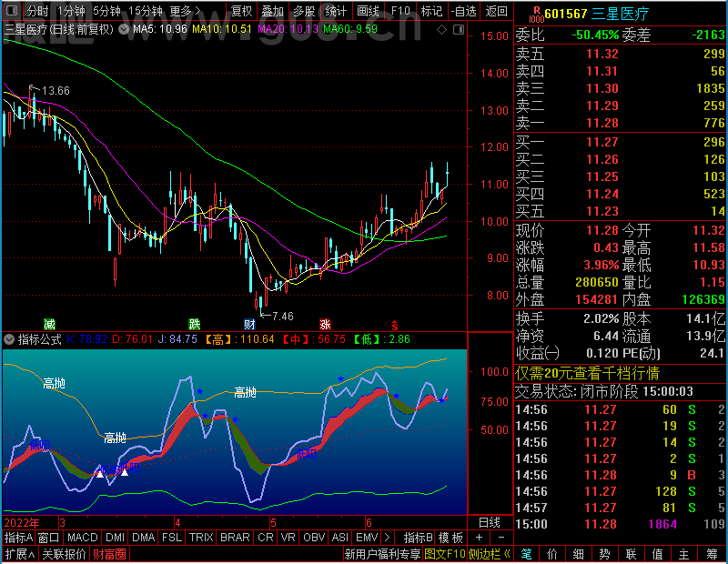This screenshot has width=728, height=564.
Task: Open F10 company info
Action: coord(400,11)
